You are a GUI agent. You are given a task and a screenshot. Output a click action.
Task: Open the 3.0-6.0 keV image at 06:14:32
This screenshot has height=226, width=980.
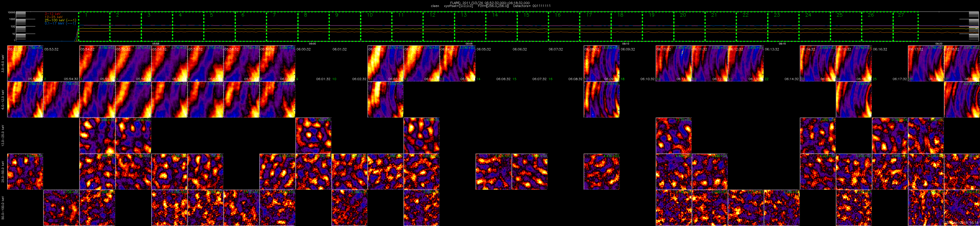[818, 63]
